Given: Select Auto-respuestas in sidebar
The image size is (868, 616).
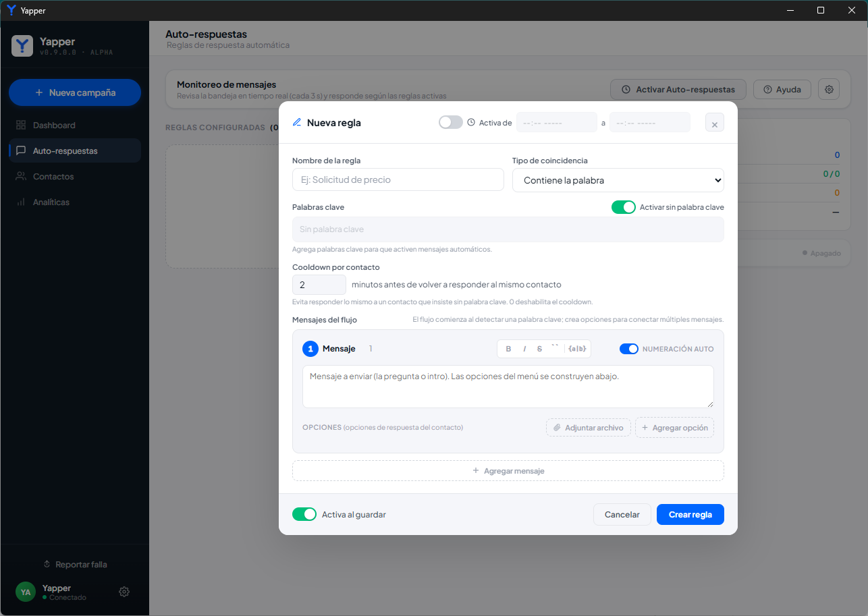Looking at the screenshot, I should (x=75, y=150).
